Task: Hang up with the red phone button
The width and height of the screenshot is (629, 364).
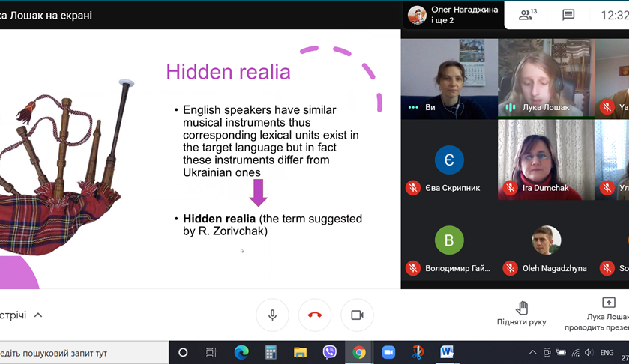Action: click(x=315, y=315)
